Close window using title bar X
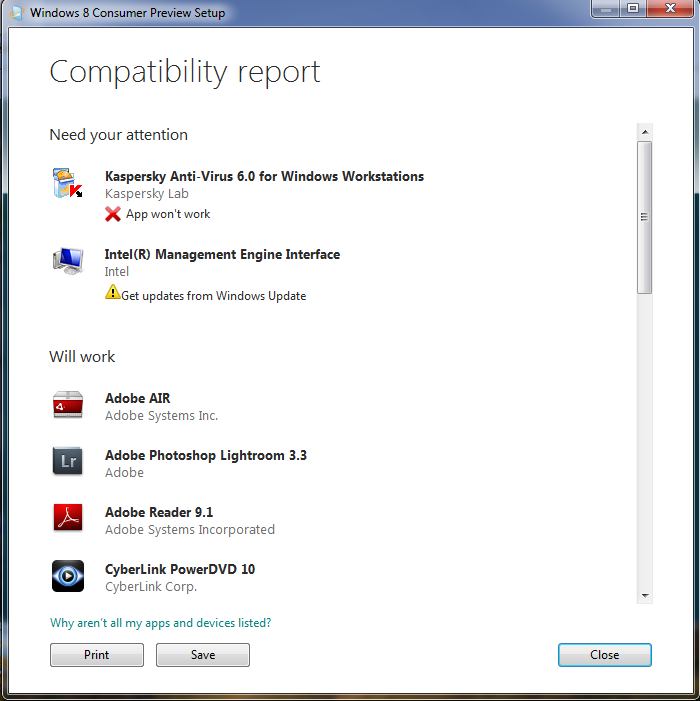Screen dimensions: 700x701 coord(670,8)
